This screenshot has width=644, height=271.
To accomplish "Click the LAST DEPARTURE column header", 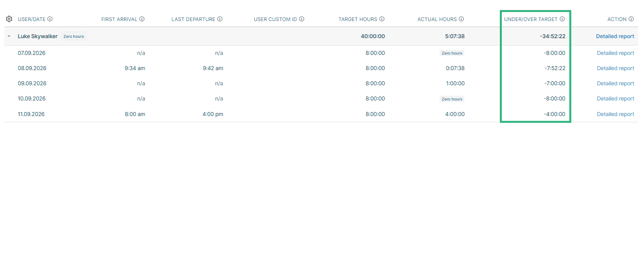I will click(x=193, y=19).
